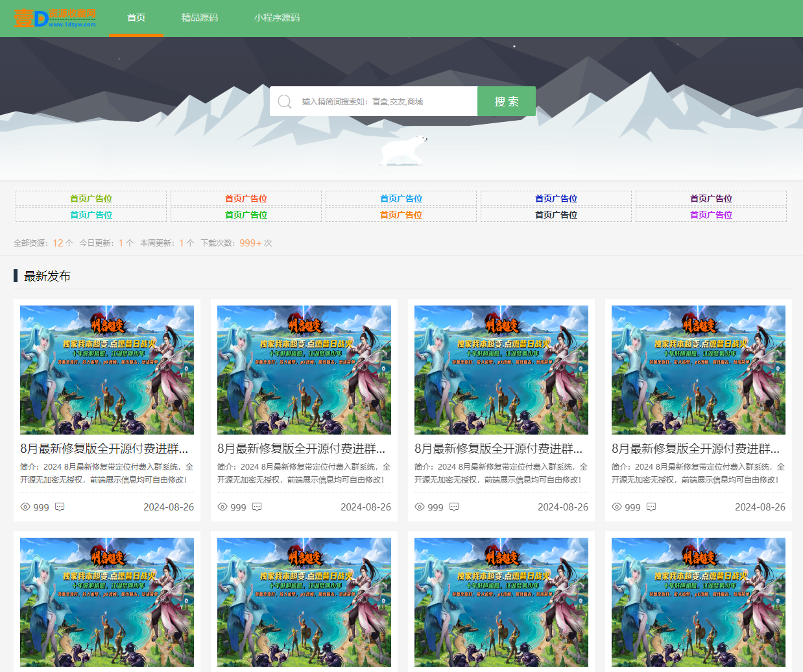Click the comment icon on second card
Screen dimensions: 803x672
(x=257, y=507)
